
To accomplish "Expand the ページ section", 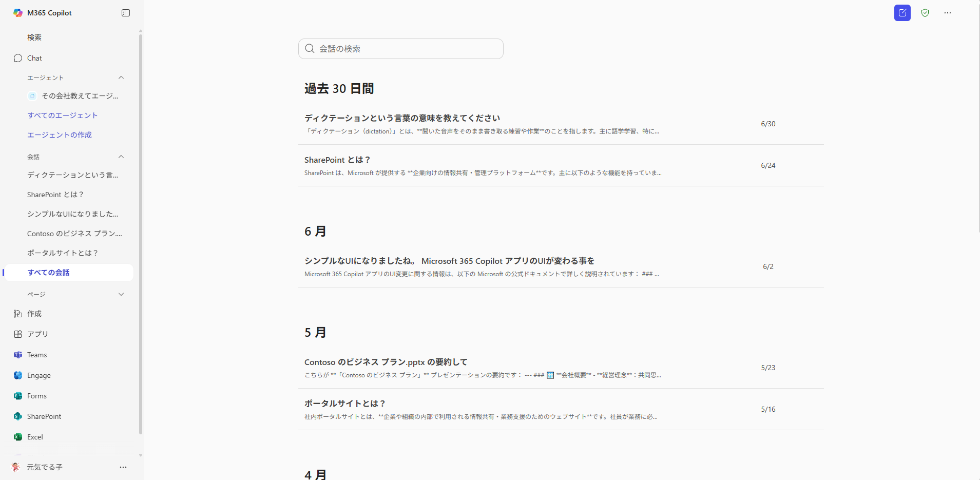I will (x=121, y=294).
